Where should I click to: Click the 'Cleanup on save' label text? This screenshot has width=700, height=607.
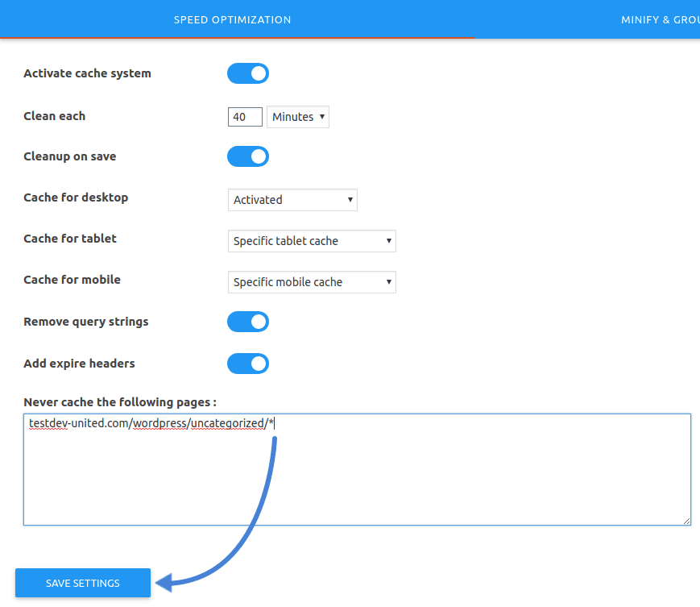[70, 156]
